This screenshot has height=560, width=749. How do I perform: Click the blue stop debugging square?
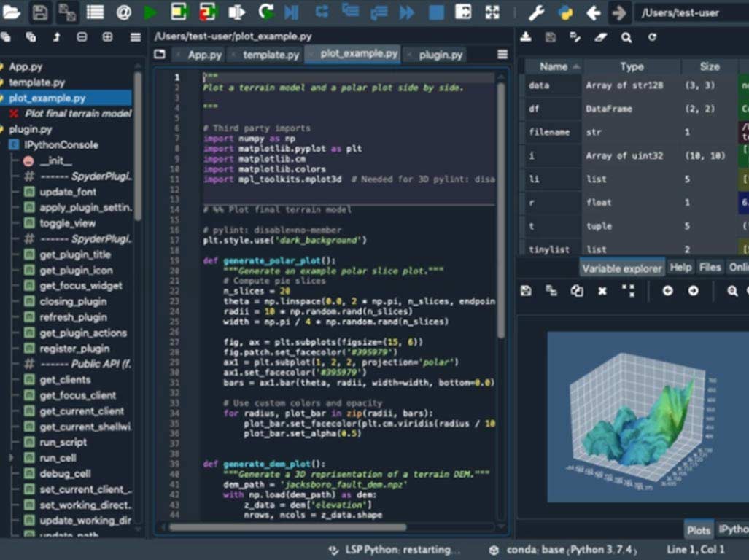(x=435, y=12)
